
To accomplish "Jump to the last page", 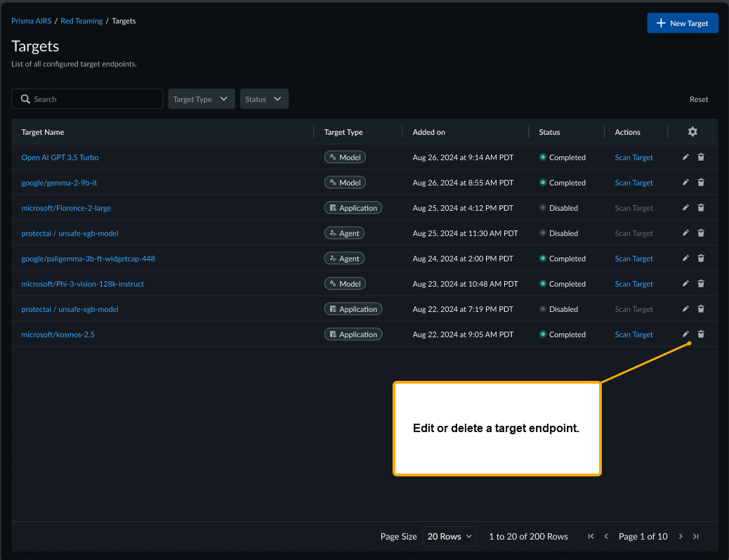I will (696, 537).
